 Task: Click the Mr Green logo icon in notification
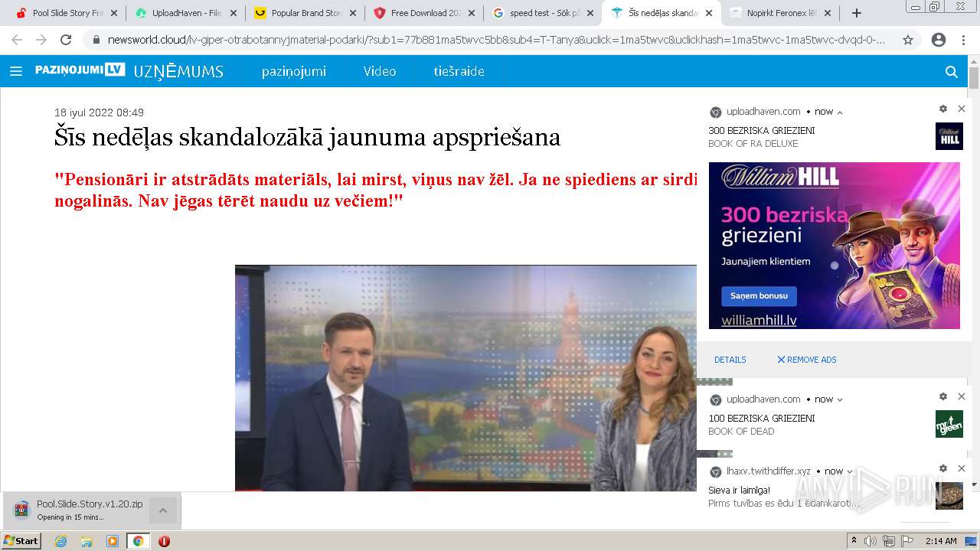pyautogui.click(x=949, y=424)
